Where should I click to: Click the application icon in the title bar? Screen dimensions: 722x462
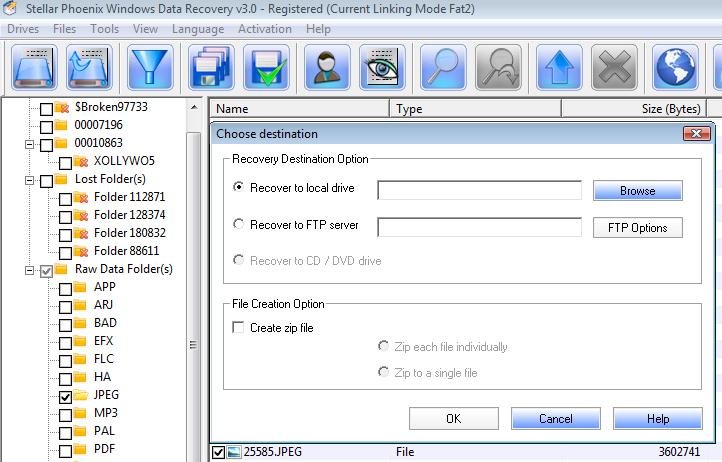10,7
